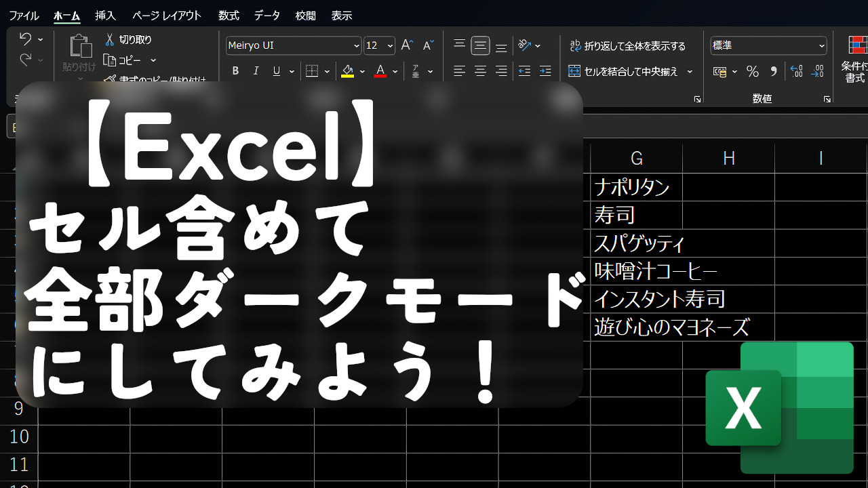Open fill color dropdown arrow

362,71
